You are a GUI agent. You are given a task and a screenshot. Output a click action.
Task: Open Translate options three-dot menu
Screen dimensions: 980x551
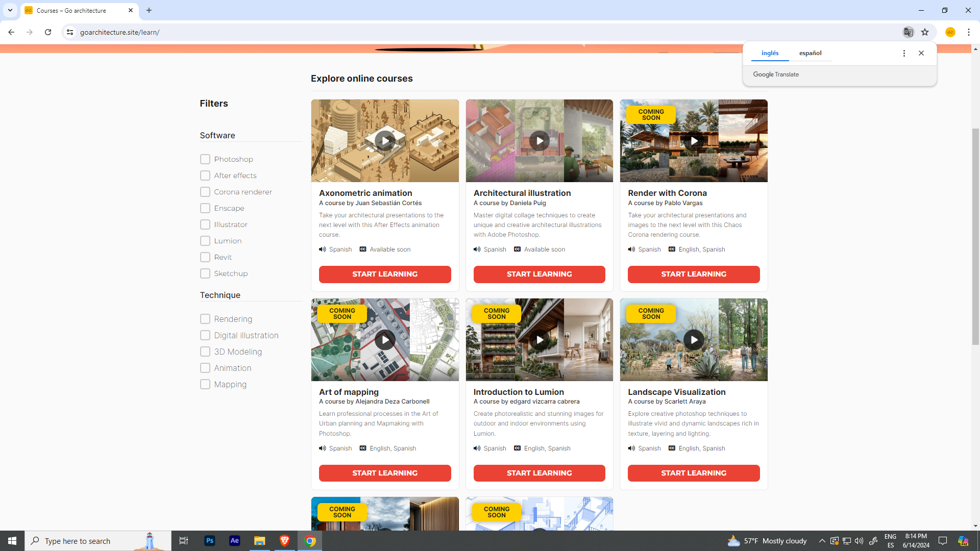point(904,53)
